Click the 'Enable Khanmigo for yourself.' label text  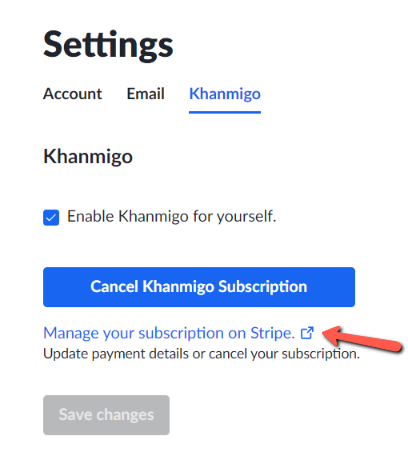click(172, 216)
